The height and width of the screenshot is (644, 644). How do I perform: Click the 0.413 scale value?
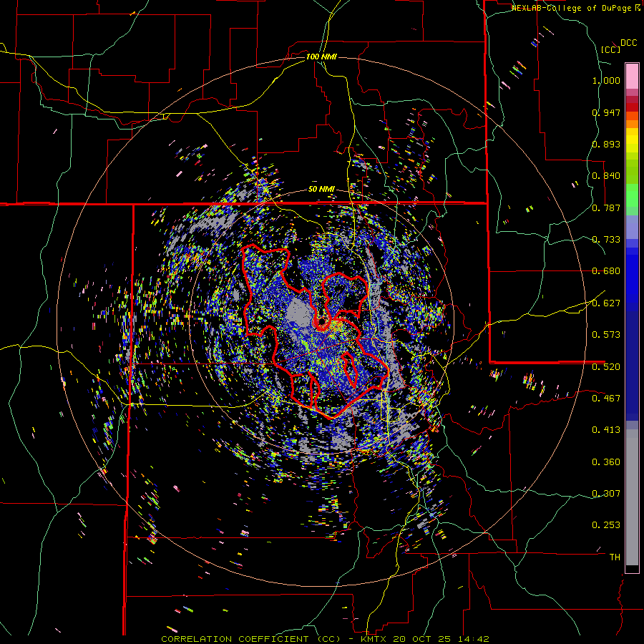coord(606,430)
